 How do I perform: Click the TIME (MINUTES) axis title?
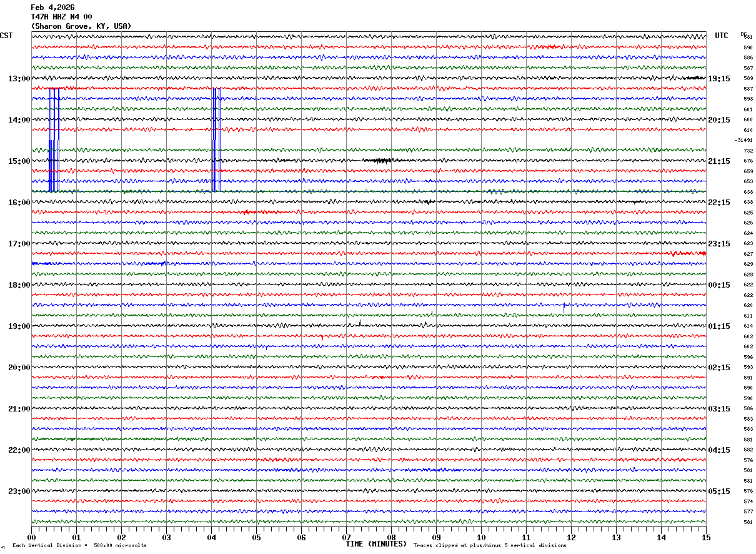tap(376, 544)
